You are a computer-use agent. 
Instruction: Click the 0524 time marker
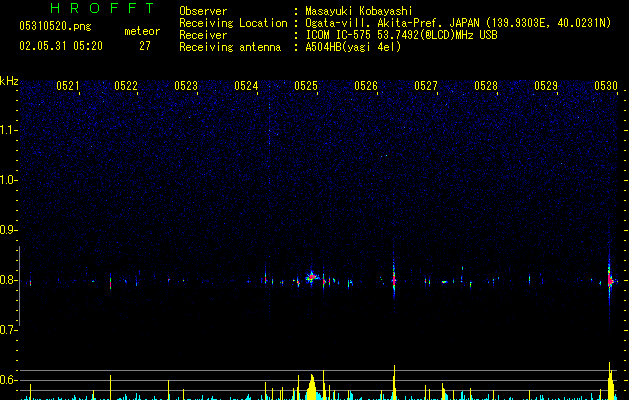click(x=246, y=86)
